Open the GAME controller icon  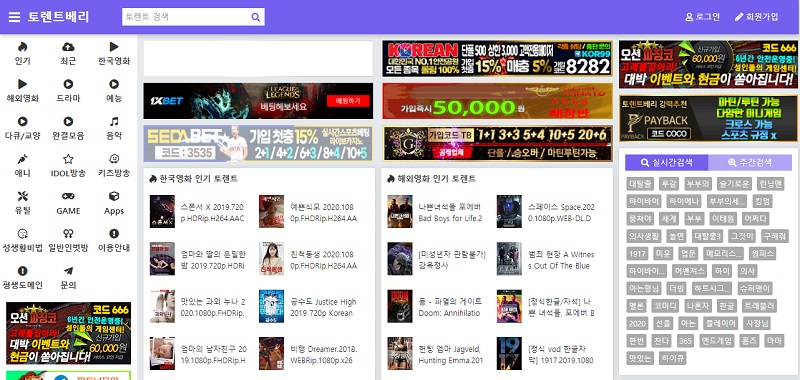[68, 196]
